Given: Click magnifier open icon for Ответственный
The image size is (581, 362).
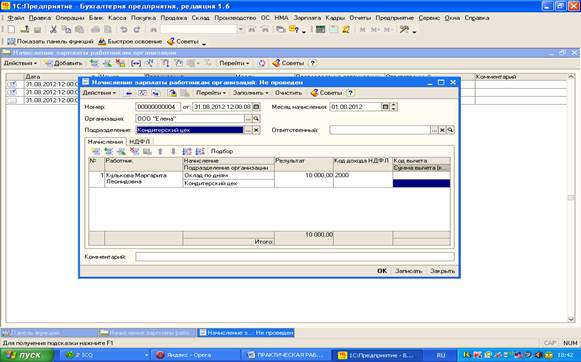Looking at the screenshot, I should pos(450,130).
